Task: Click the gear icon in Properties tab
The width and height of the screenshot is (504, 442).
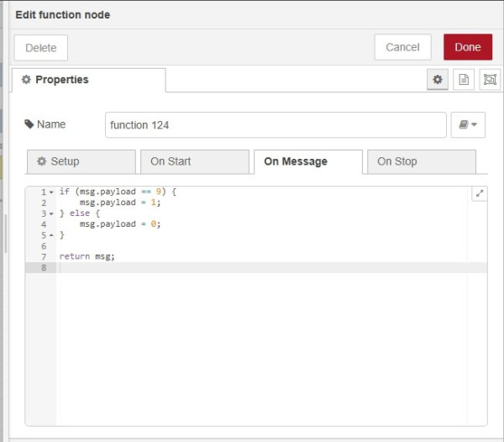Action: 26,80
